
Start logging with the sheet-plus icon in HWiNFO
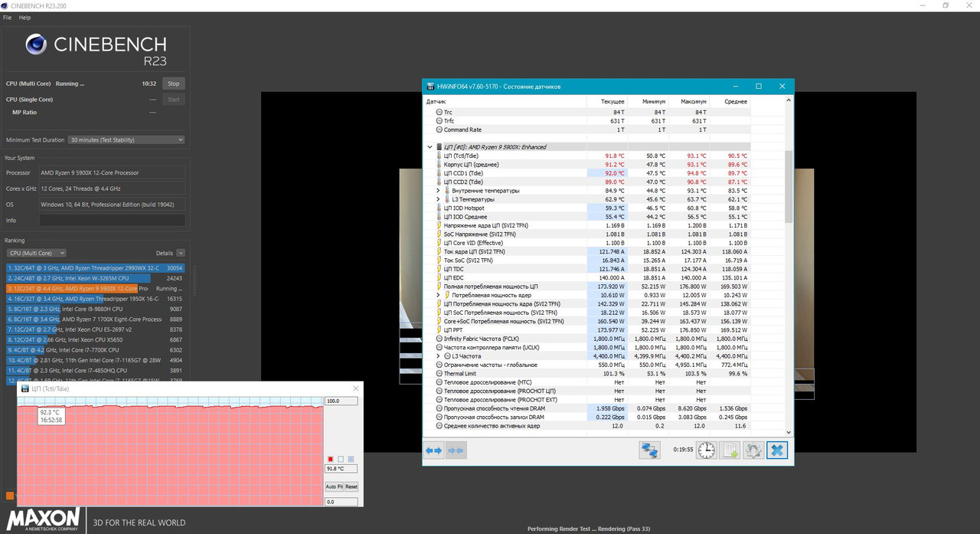pos(730,450)
